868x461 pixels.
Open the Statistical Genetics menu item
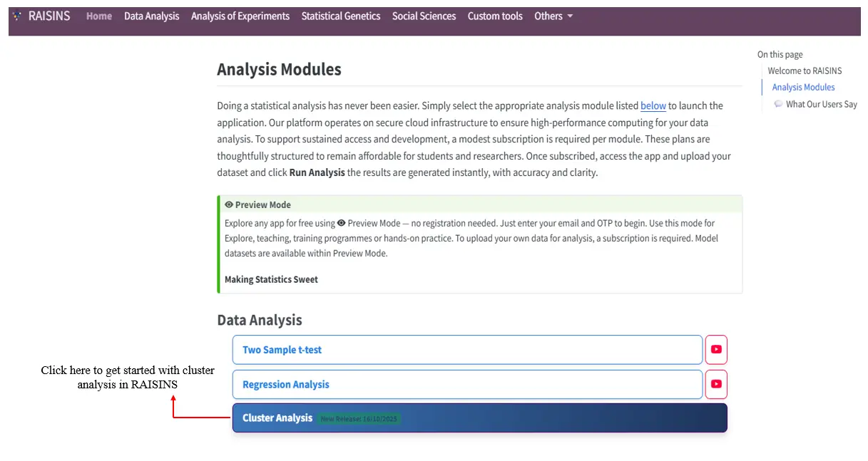coord(340,16)
